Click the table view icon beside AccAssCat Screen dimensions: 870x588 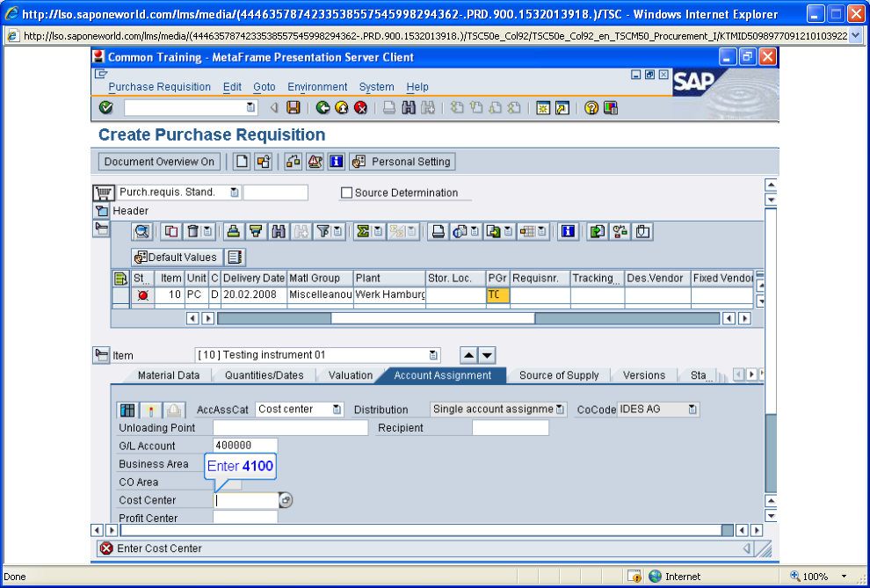(x=127, y=410)
